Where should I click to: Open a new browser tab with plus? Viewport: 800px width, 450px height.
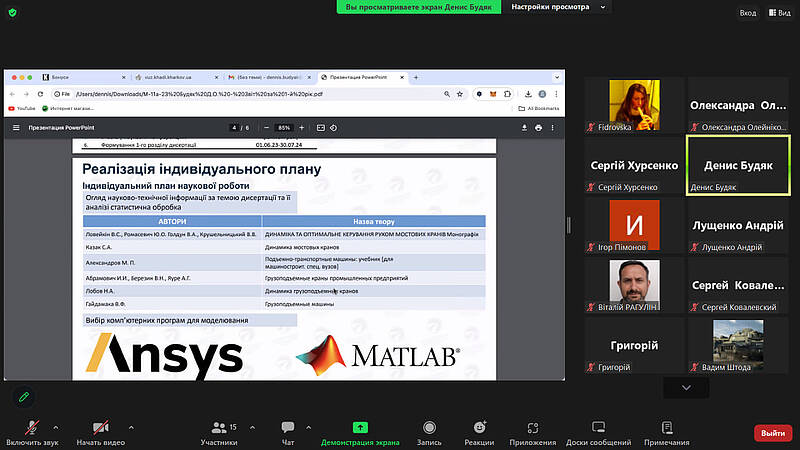416,78
